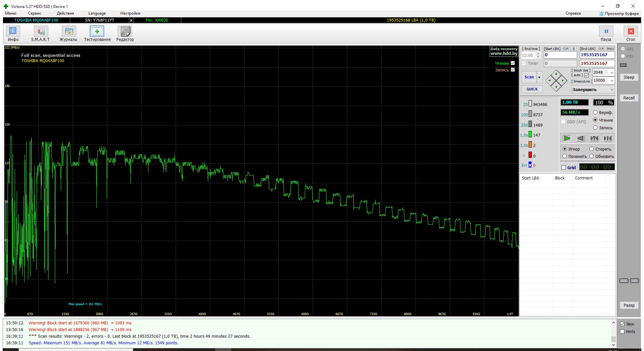The image size is (644, 351).
Task: Click the left arrow on the diamond navigator
Action: pyautogui.click(x=550, y=80)
